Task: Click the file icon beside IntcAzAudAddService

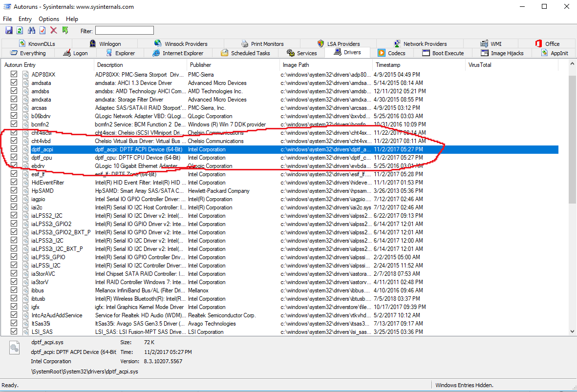Action: click(x=25, y=315)
